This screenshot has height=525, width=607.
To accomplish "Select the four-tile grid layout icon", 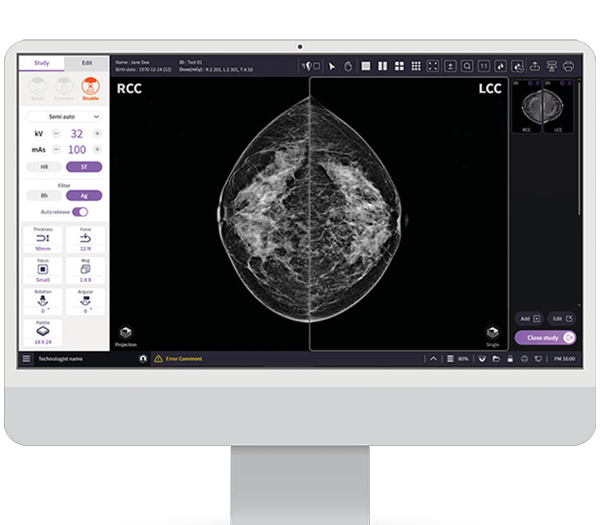I will point(399,66).
